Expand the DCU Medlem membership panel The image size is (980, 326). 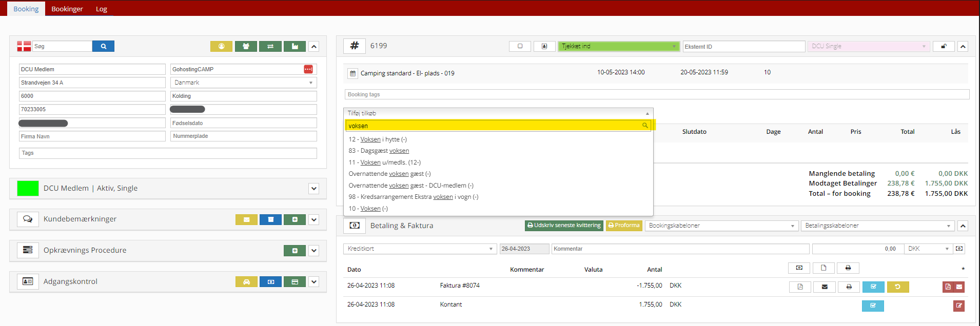click(x=314, y=189)
